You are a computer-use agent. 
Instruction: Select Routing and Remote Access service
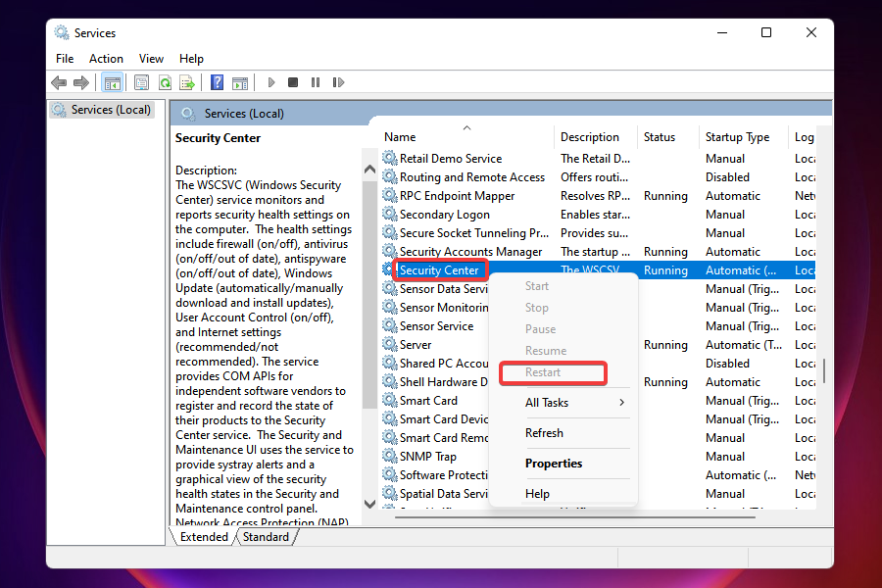(599, 177)
